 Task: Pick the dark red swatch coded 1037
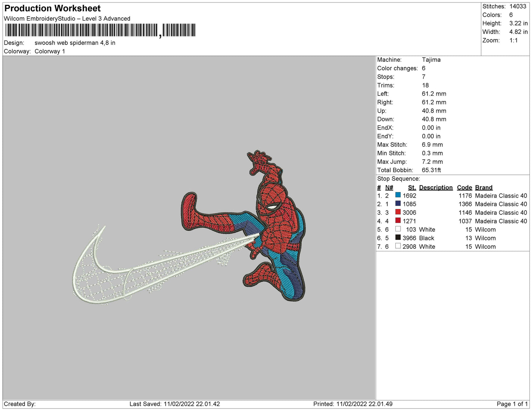(398, 220)
